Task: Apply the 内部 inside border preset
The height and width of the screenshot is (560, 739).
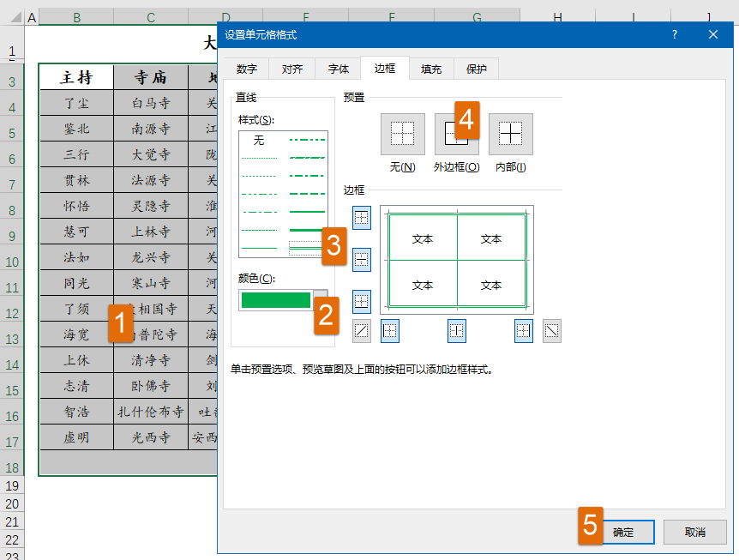Action: tap(511, 134)
